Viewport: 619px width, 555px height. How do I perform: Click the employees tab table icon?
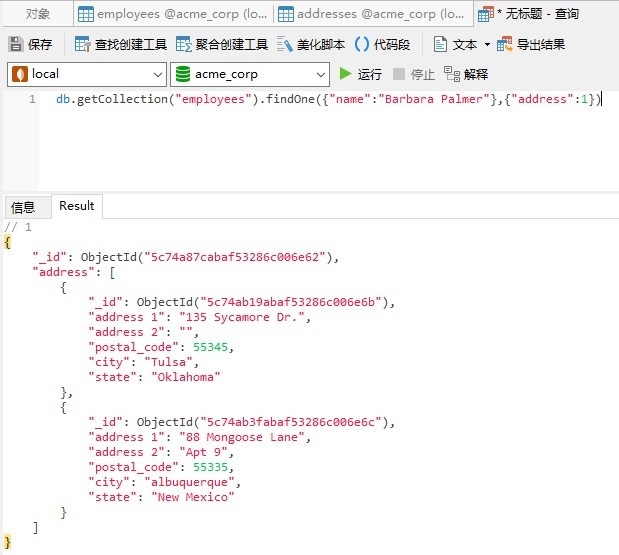(x=86, y=14)
